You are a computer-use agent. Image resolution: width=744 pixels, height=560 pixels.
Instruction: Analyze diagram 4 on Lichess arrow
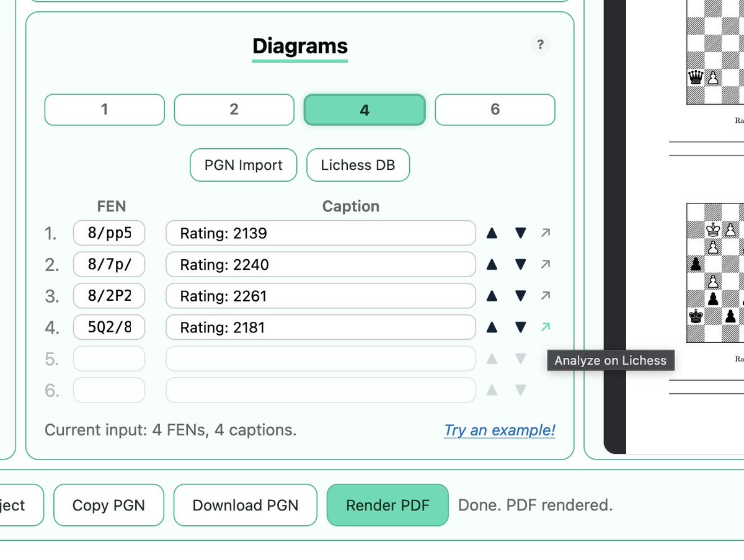point(546,327)
